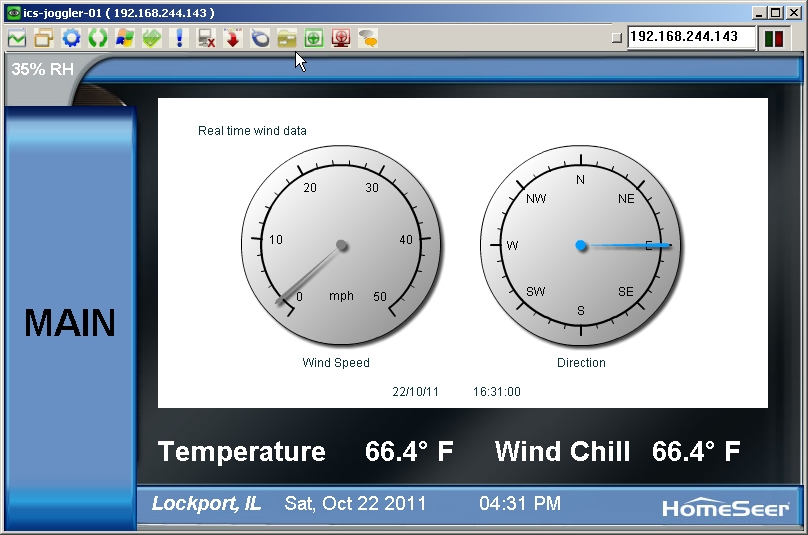
Task: Open settings with the blue gear icon
Action: [71, 38]
